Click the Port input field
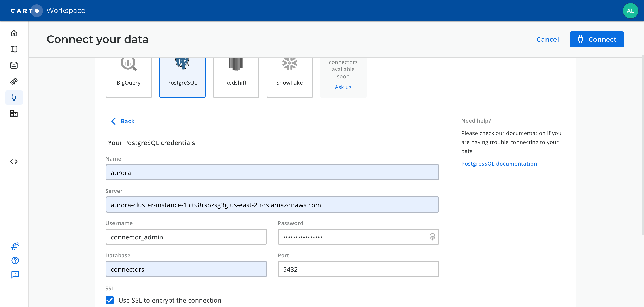Screen dimensions: 644x307 [358, 269]
